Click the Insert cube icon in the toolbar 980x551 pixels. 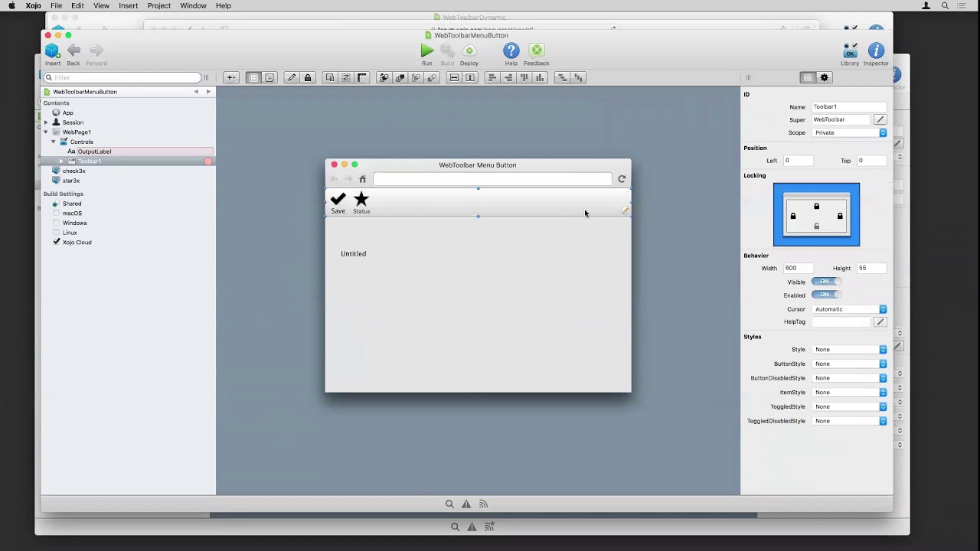click(52, 51)
